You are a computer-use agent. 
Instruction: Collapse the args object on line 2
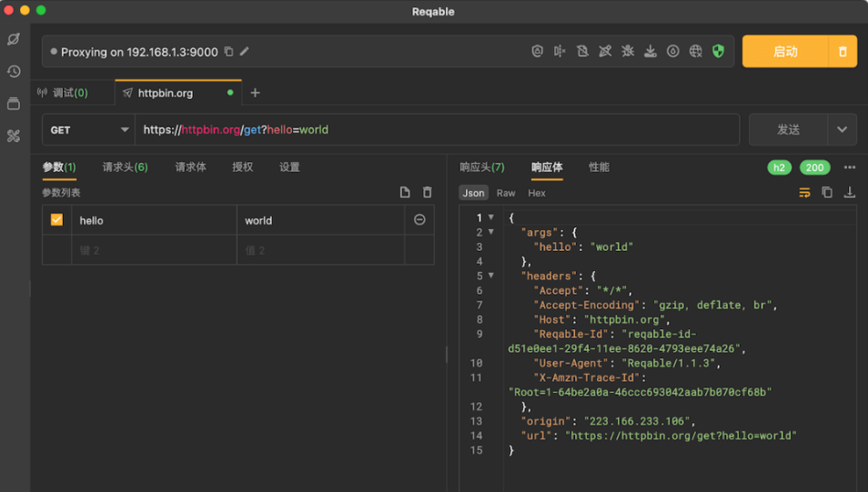point(491,232)
